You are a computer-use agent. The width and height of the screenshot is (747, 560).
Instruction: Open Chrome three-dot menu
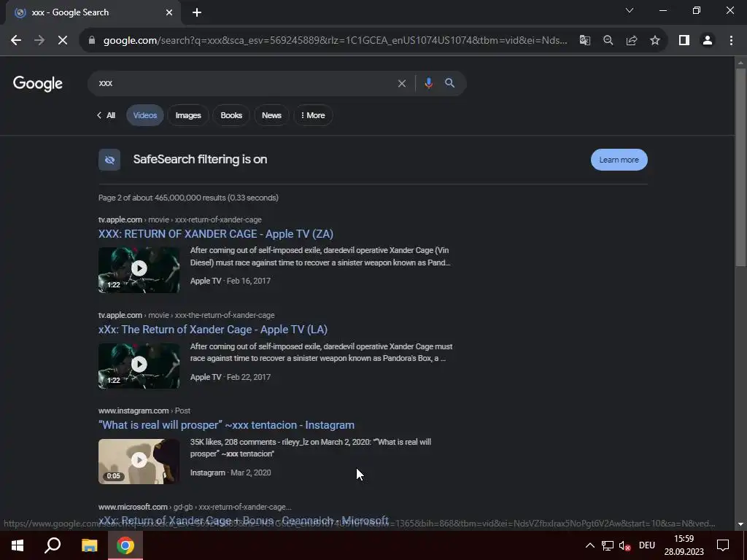point(731,41)
